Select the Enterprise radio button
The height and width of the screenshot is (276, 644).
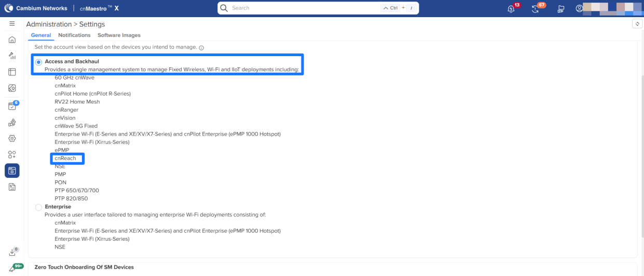pos(39,207)
